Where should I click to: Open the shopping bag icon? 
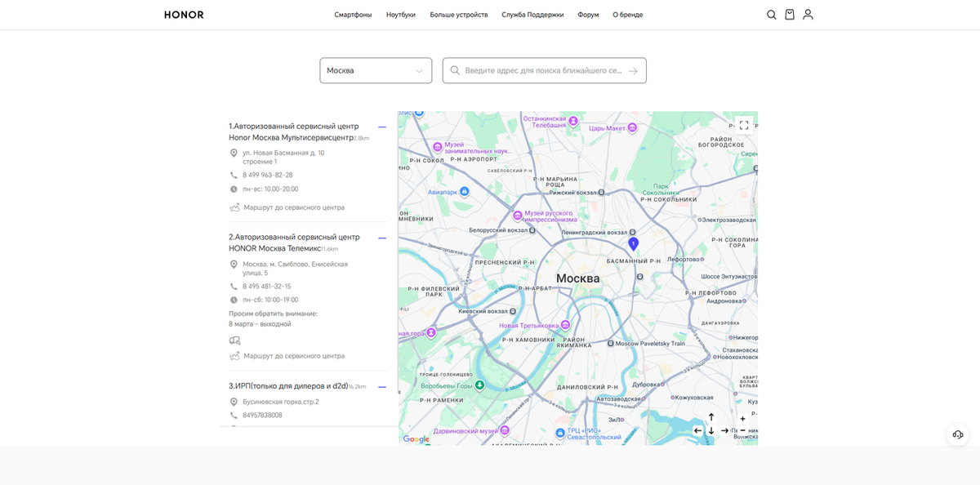click(790, 15)
